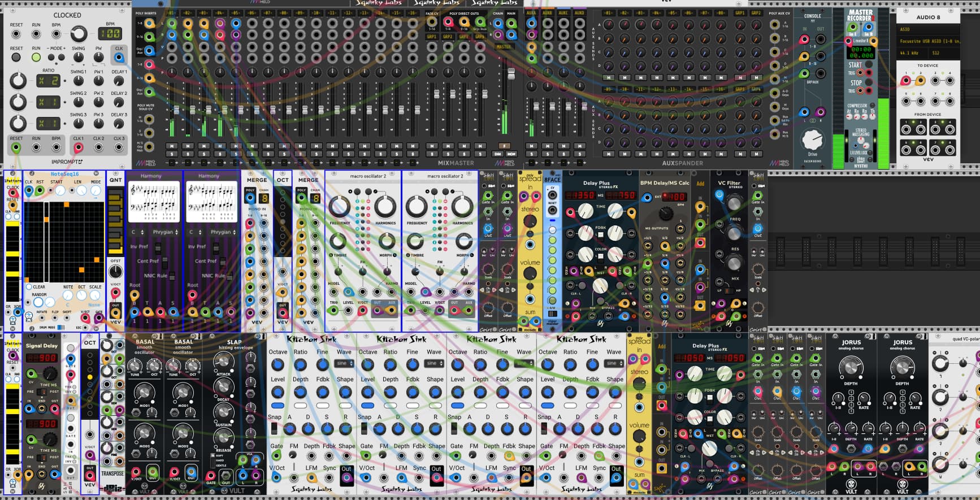Toggle the lit Clocked RUN button
Screen dimensions: 980x500
[x=36, y=57]
